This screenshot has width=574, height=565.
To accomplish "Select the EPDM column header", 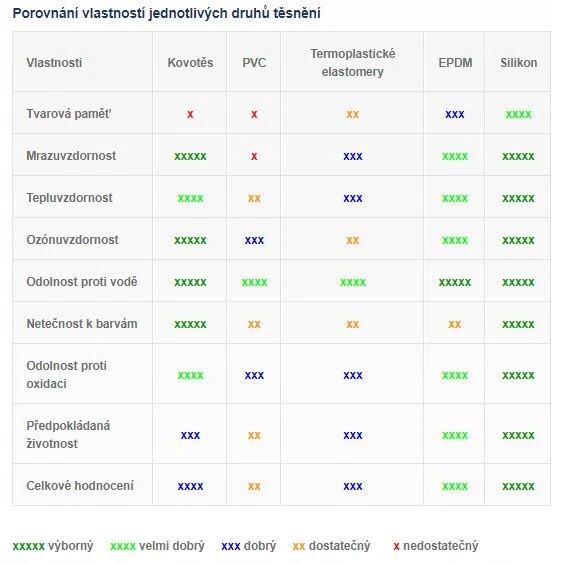I will point(455,63).
